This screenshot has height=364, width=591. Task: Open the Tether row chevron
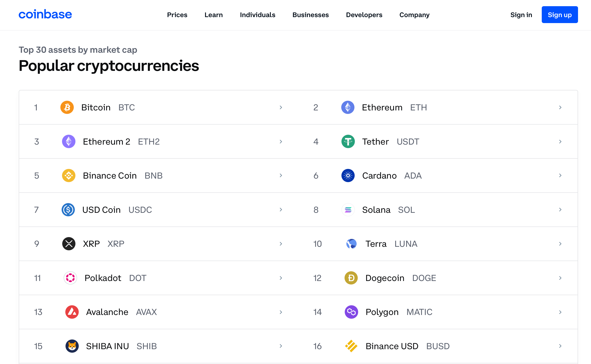click(x=560, y=142)
